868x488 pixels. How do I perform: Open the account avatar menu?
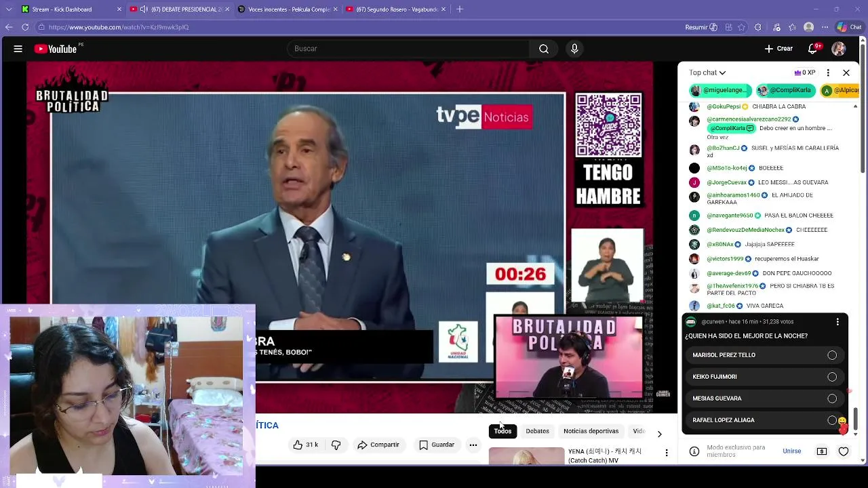(839, 49)
